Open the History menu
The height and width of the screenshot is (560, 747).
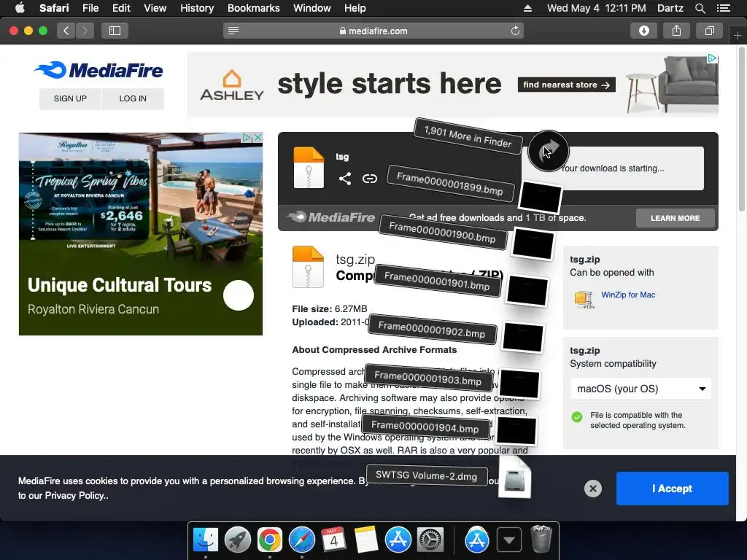(x=197, y=8)
